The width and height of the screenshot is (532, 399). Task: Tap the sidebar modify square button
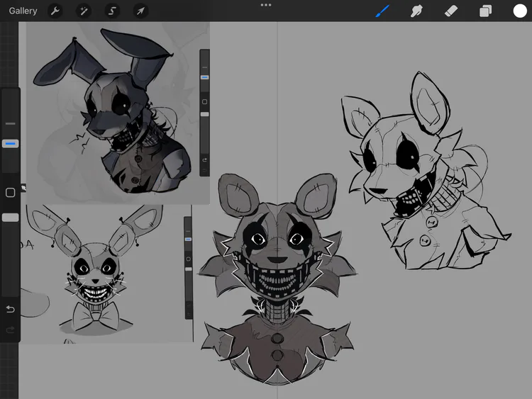coord(10,193)
